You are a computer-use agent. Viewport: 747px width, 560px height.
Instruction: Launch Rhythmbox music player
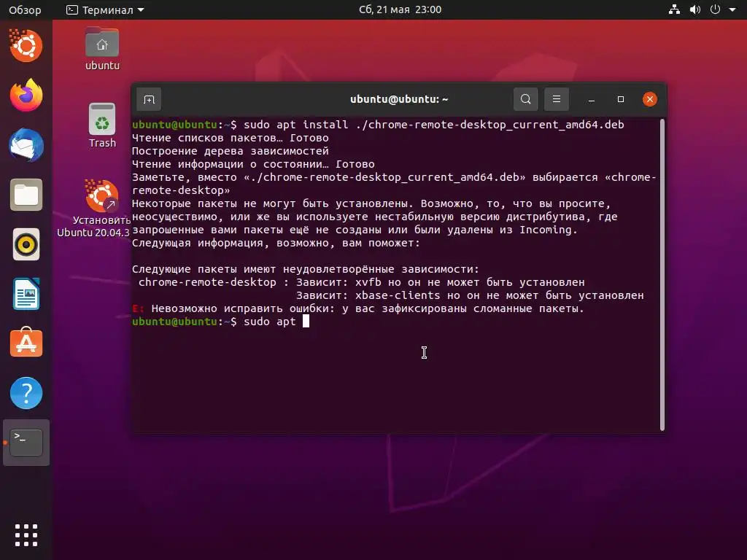(26, 245)
